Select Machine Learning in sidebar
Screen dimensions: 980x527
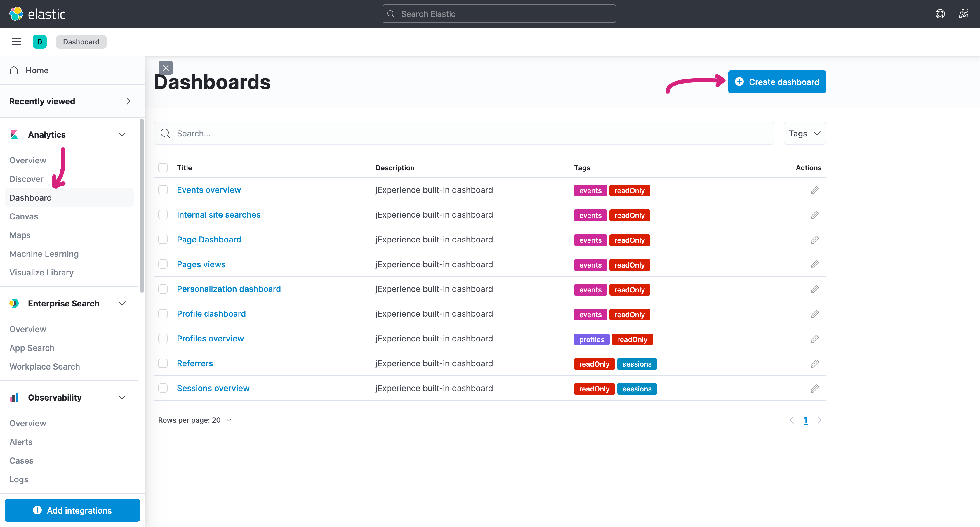(44, 254)
